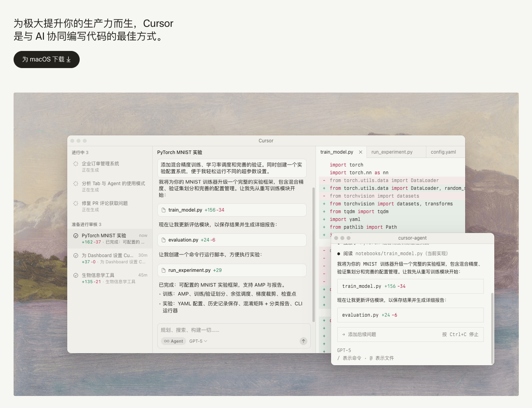Click file icon on evaluation.py chat card
The image size is (532, 408).
[x=164, y=240]
